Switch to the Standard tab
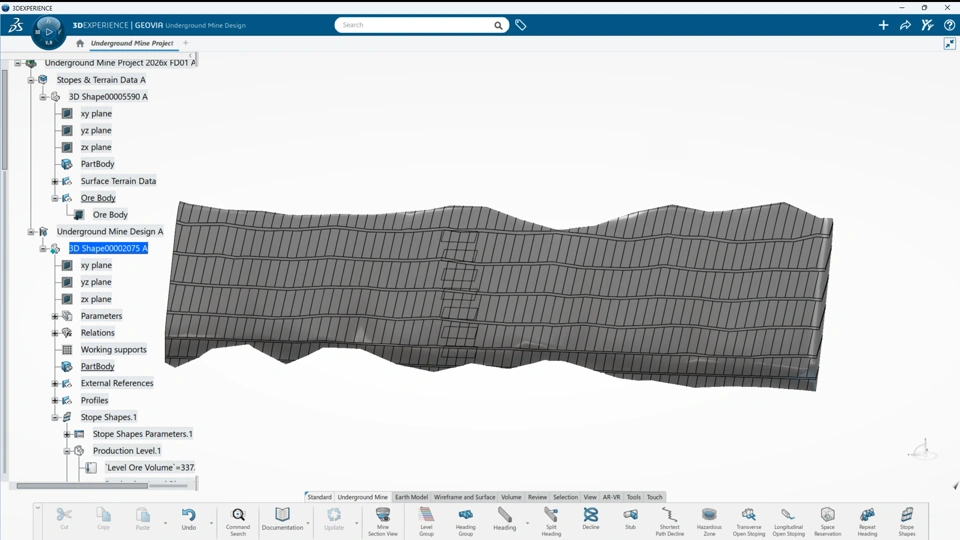 [x=319, y=497]
